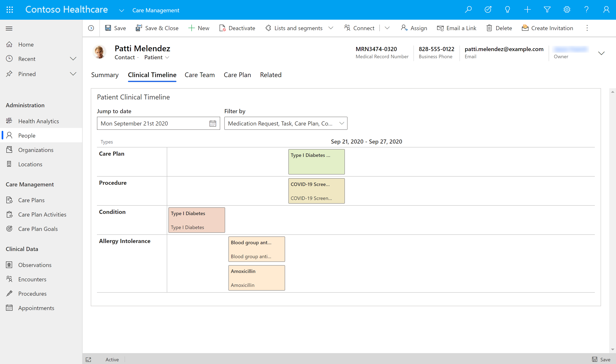Click the Encounters sidebar icon

pyautogui.click(x=9, y=279)
